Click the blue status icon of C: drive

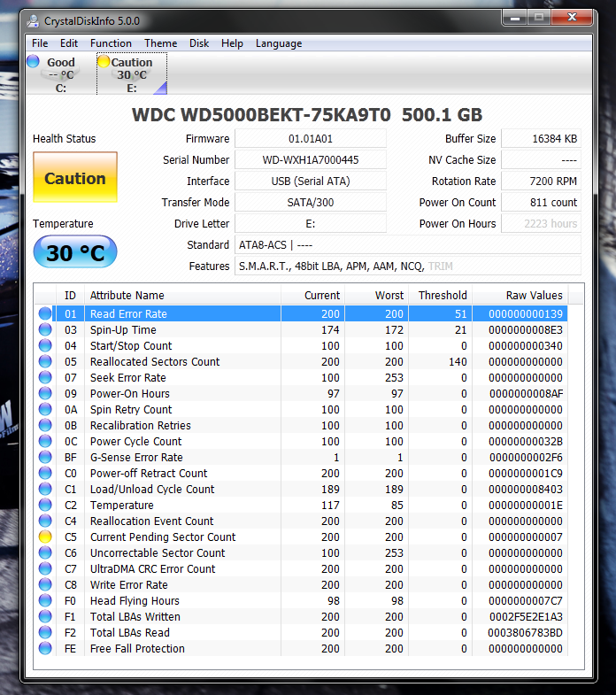click(34, 61)
